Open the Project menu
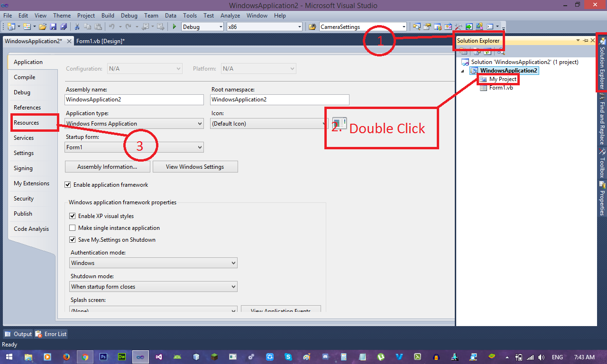Viewport: 607px width, 364px height. 86,16
